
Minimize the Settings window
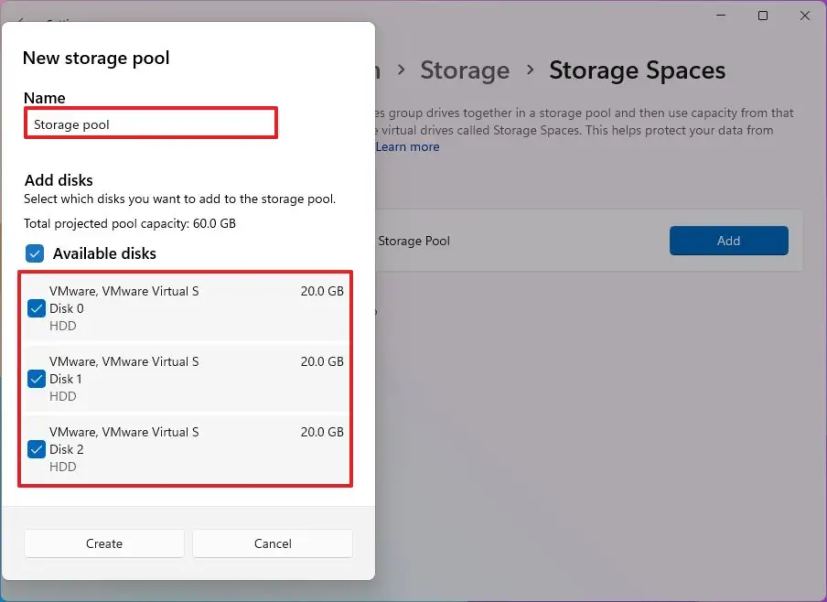721,16
